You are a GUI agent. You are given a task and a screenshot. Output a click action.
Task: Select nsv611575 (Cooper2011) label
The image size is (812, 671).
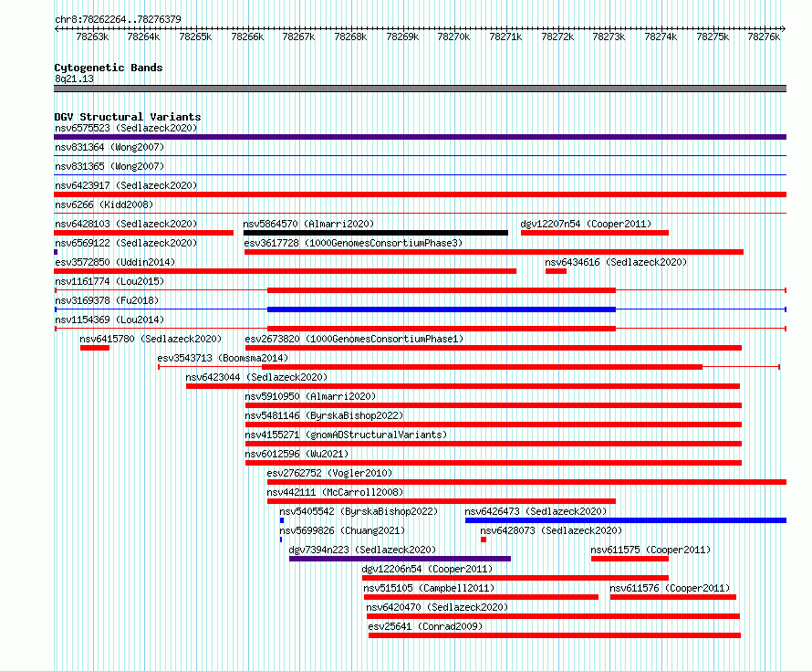(651, 550)
